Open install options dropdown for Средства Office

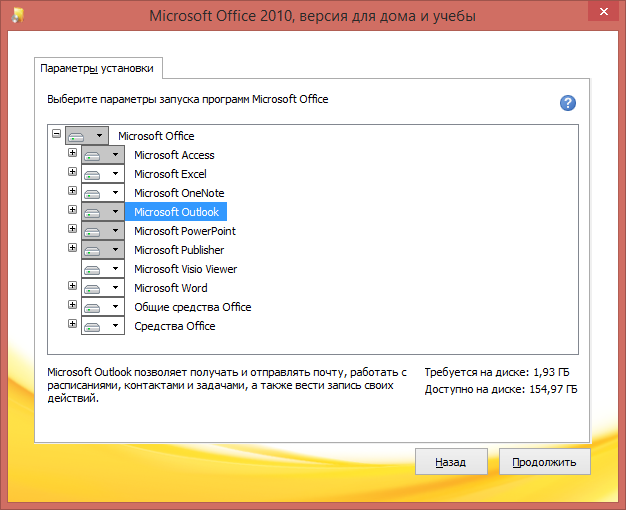(x=103, y=326)
